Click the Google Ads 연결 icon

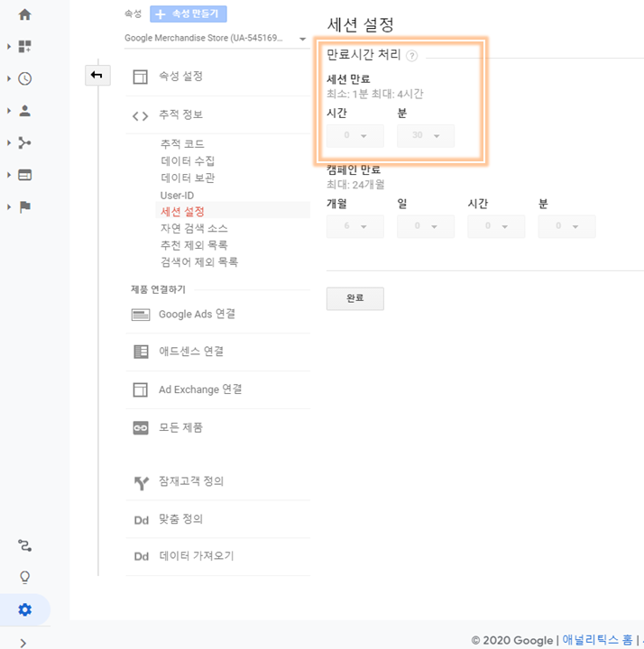tap(141, 315)
